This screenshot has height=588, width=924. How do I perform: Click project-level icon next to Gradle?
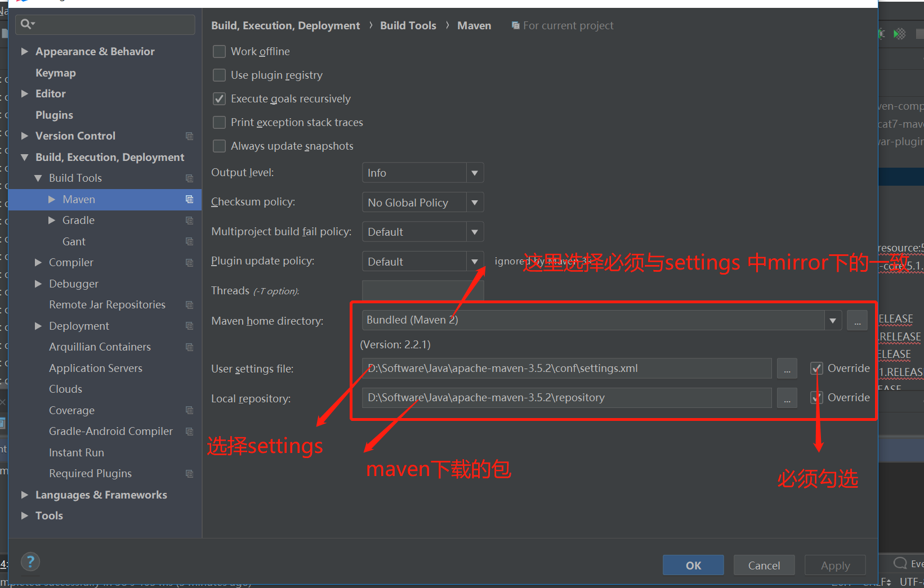click(x=189, y=221)
